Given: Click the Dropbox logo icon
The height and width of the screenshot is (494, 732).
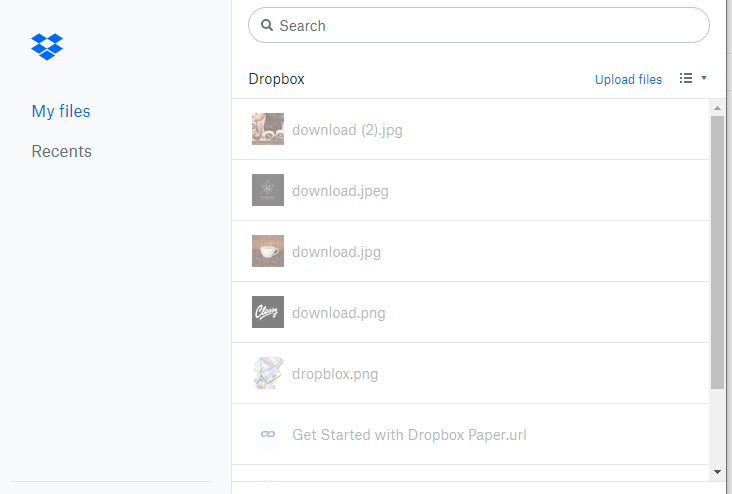Looking at the screenshot, I should coord(47,46).
